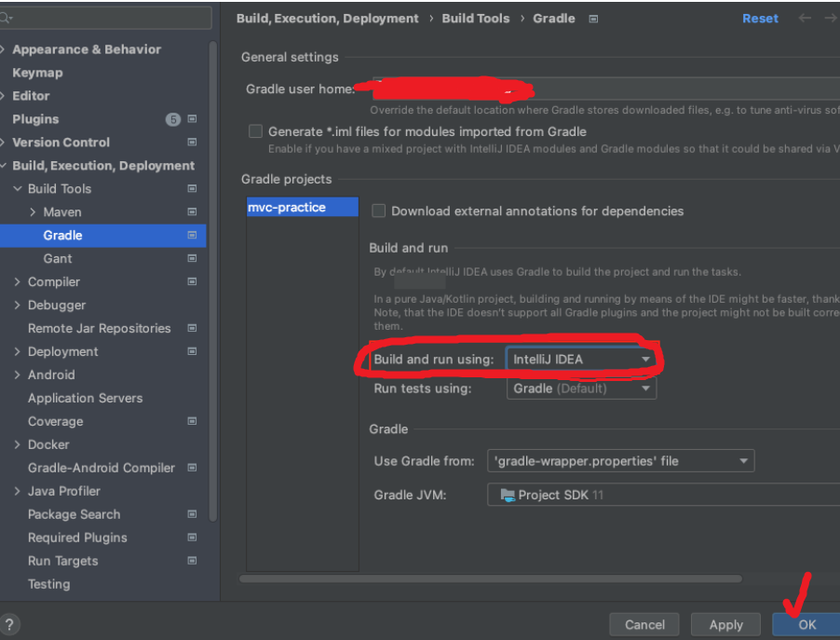
Task: Click project-level icon next to Remote Jar Repositories
Action: click(x=193, y=328)
